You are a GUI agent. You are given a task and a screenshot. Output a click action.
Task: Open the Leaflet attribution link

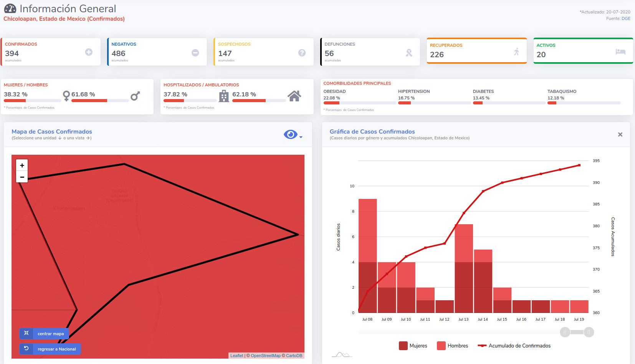point(236,356)
